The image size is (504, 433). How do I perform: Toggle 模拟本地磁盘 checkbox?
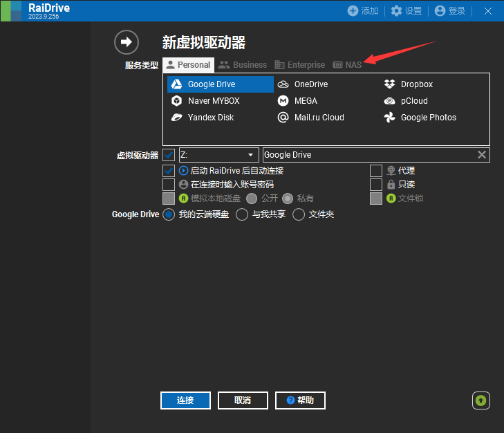pyautogui.click(x=169, y=199)
